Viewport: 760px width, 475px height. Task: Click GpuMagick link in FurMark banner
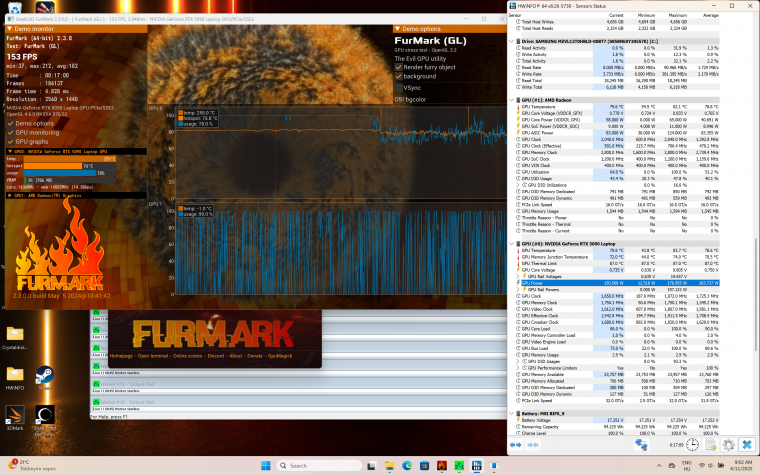[x=280, y=356]
